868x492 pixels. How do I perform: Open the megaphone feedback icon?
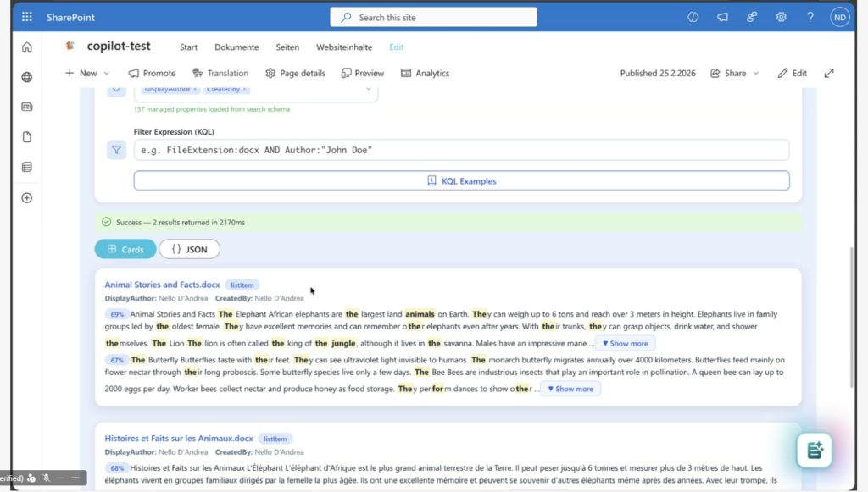coord(722,17)
